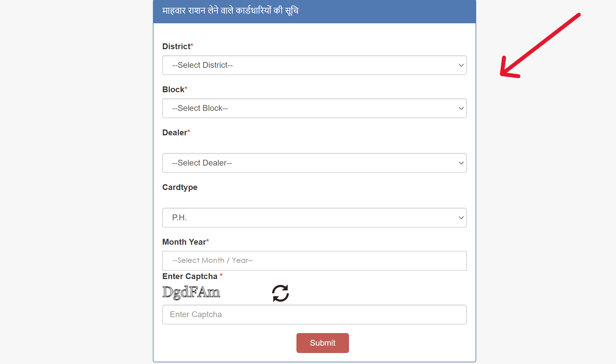
Task: Click the Dealer field label
Action: (x=175, y=133)
